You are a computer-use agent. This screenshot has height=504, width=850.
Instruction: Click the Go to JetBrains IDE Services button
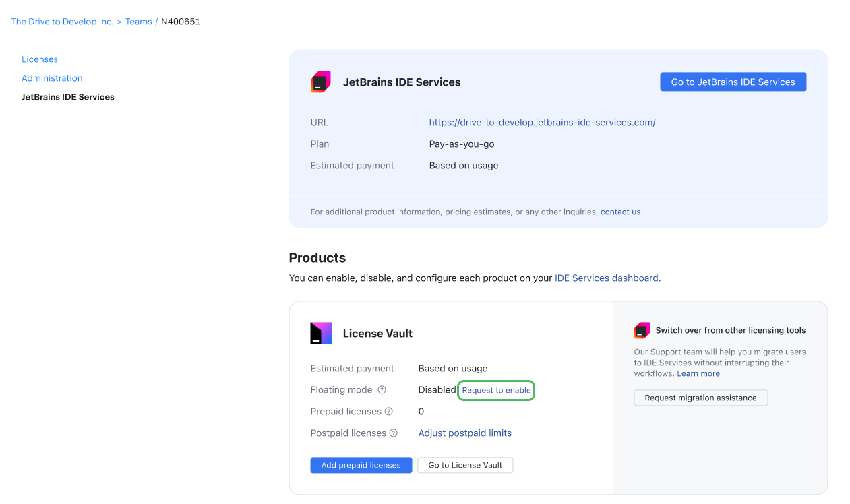coord(733,82)
